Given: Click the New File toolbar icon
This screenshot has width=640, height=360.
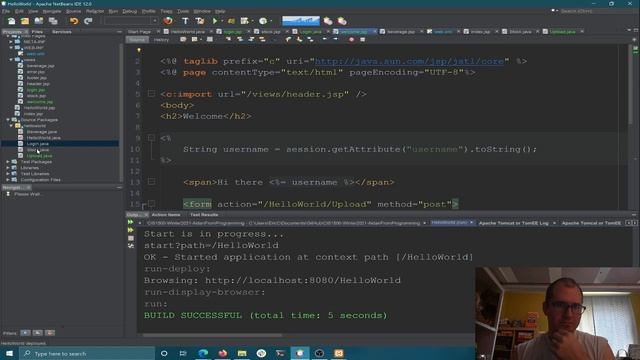Looking at the screenshot, I should click(11, 21).
